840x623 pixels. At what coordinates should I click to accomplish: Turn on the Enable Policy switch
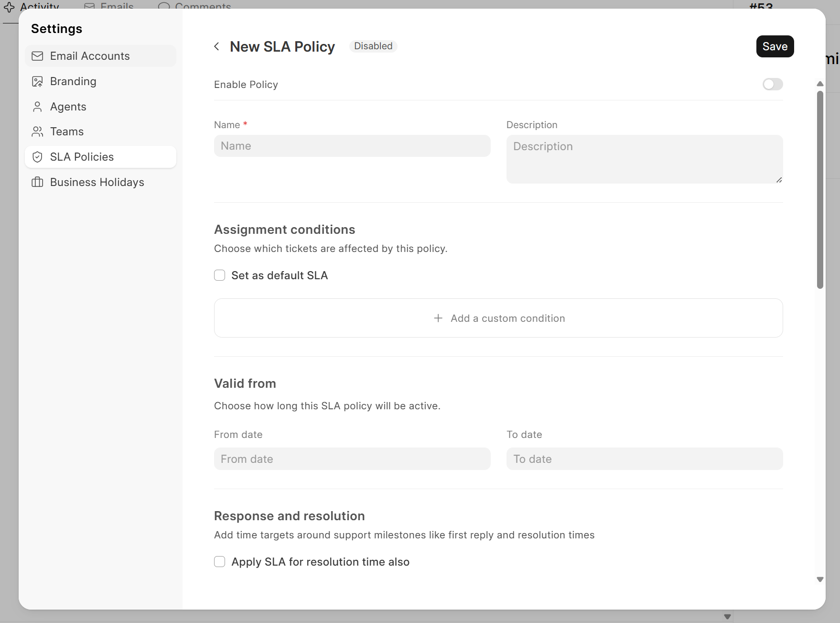[x=772, y=85]
